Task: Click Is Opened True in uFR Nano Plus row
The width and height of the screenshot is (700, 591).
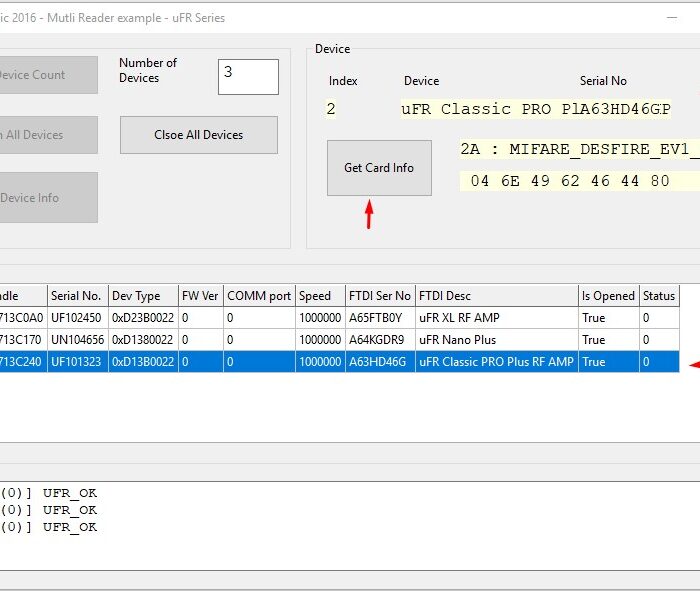Action: coord(609,340)
